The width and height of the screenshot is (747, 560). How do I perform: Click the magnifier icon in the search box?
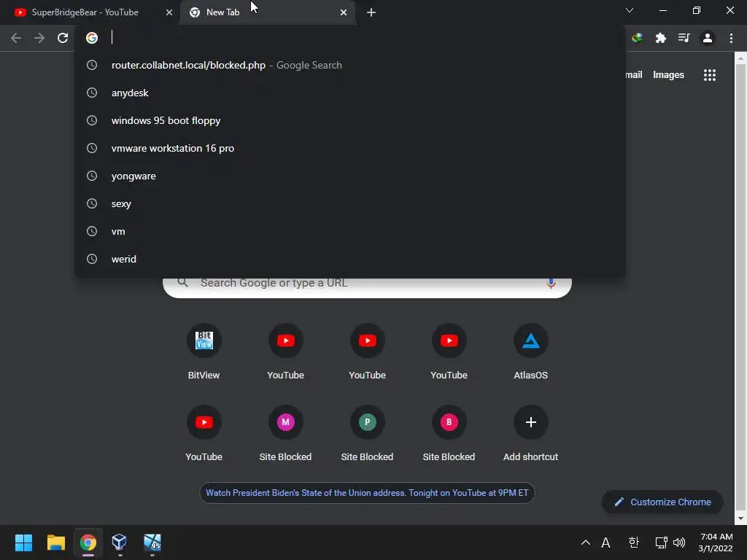pos(183,282)
